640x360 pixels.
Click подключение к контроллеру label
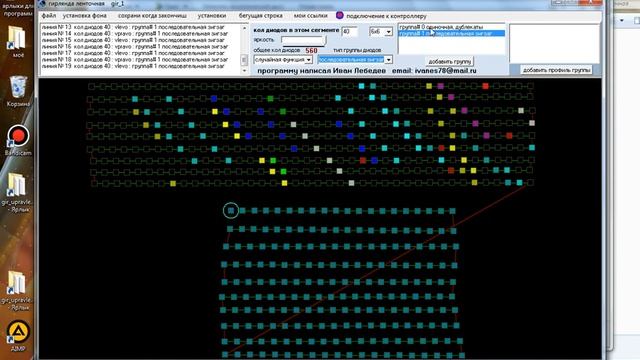[386, 16]
